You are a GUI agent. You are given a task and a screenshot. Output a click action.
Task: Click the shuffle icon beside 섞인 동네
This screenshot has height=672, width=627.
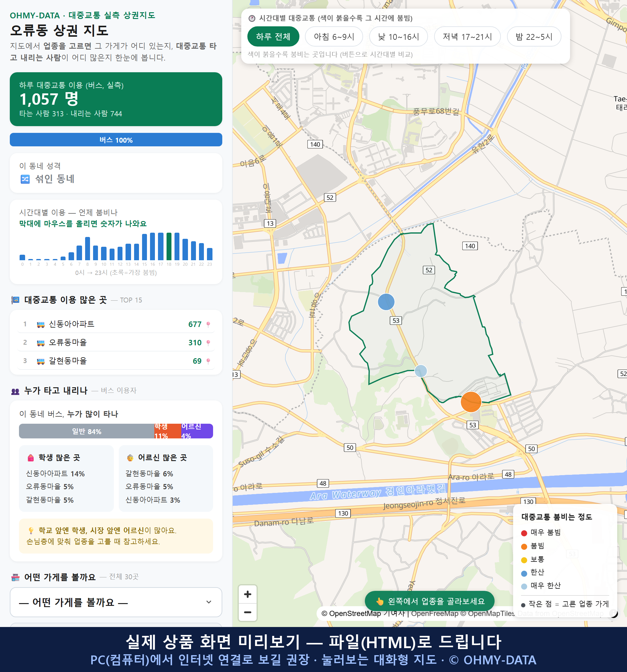pos(25,179)
